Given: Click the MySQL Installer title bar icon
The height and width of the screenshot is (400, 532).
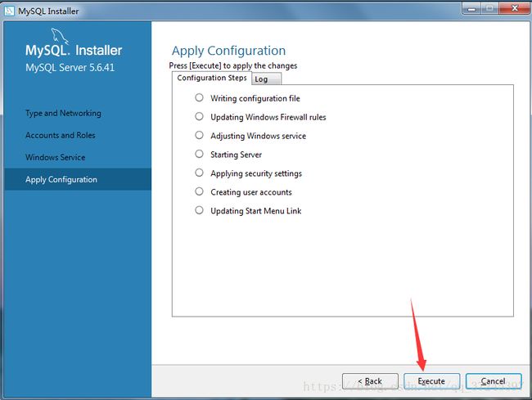Looking at the screenshot, I should tap(9, 11).
